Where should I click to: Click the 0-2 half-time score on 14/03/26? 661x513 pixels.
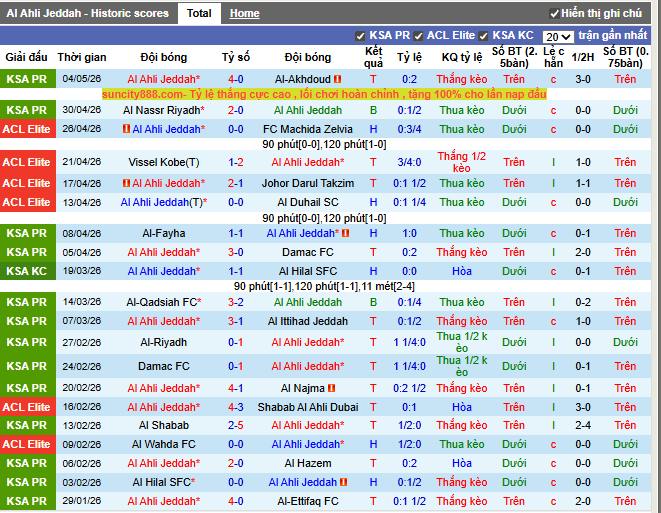point(583,302)
